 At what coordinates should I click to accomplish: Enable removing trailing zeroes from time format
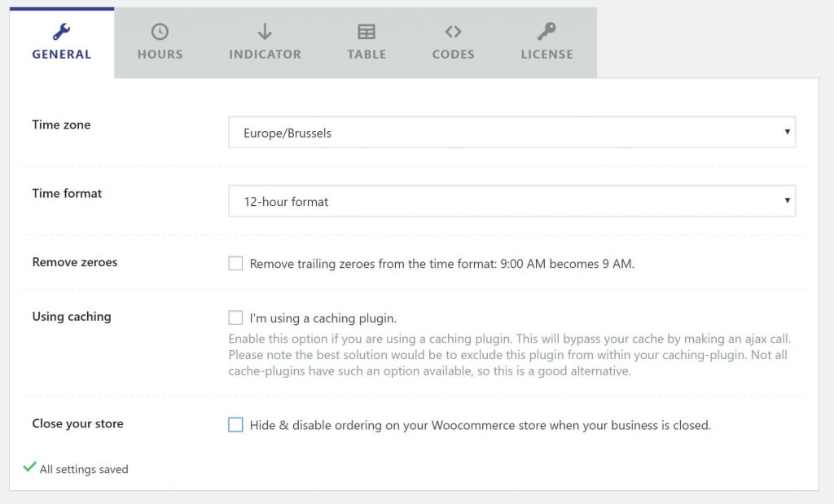[x=235, y=262]
